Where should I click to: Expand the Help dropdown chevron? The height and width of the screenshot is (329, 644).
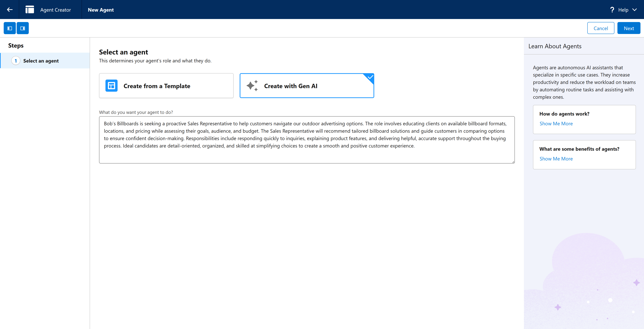[x=635, y=10]
